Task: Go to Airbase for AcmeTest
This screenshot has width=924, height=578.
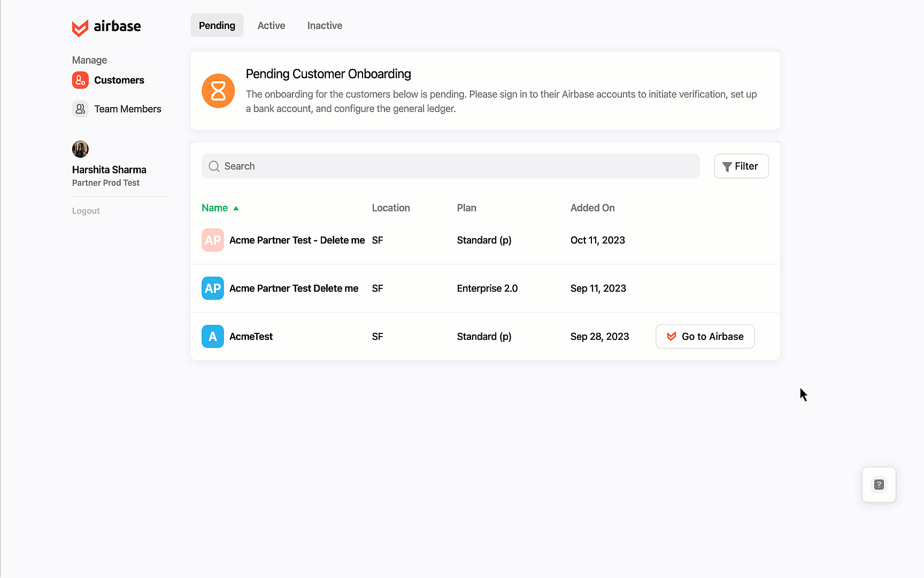Action: click(x=705, y=337)
